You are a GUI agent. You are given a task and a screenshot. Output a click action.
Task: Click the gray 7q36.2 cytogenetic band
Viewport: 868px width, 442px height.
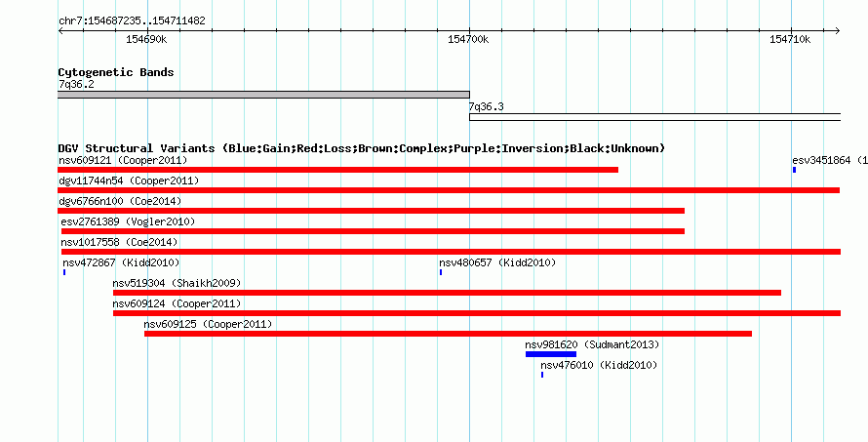(263, 95)
